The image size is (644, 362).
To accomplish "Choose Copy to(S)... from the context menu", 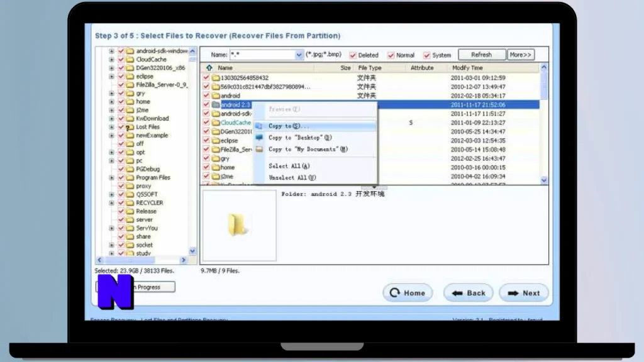I will pyautogui.click(x=314, y=126).
